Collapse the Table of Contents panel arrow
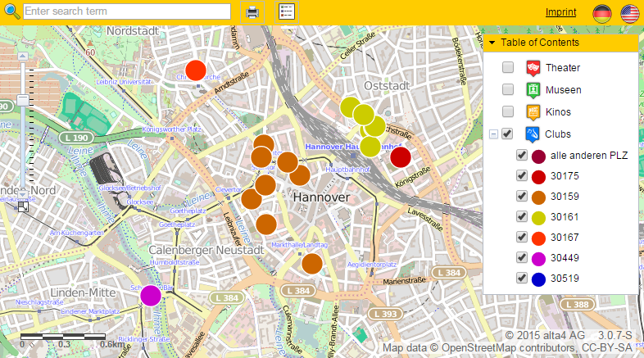This screenshot has width=644, height=358. pyautogui.click(x=492, y=43)
